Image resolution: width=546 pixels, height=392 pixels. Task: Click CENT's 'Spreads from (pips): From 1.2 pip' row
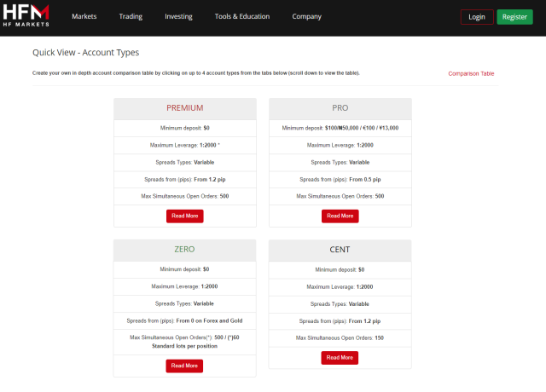pos(340,321)
